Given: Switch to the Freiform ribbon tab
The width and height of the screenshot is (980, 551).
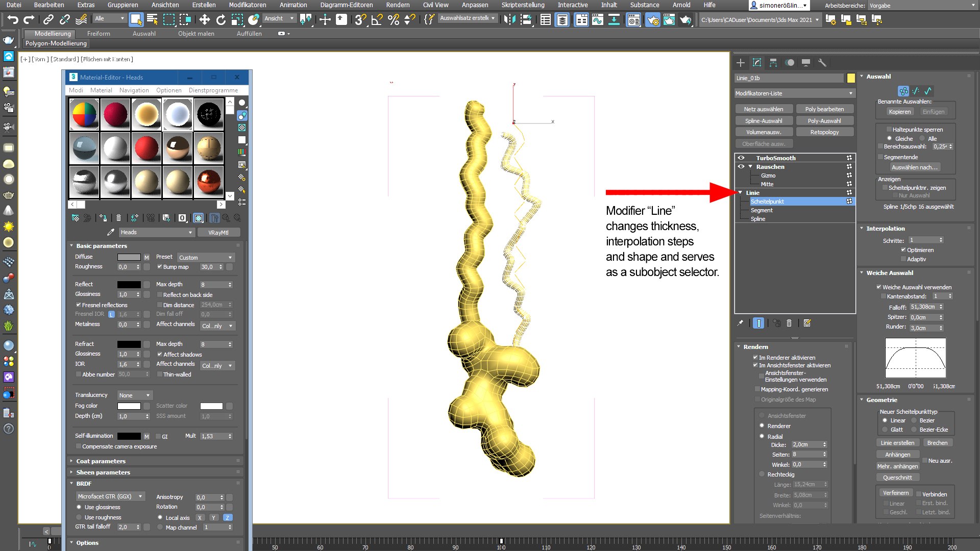Looking at the screenshot, I should tap(99, 34).
